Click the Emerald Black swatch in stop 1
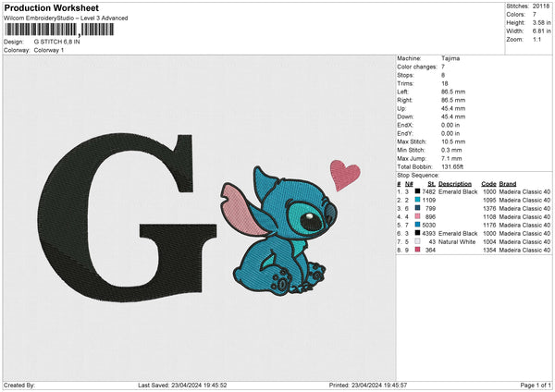Screen dimensions: 555x392 pyautogui.click(x=418, y=191)
